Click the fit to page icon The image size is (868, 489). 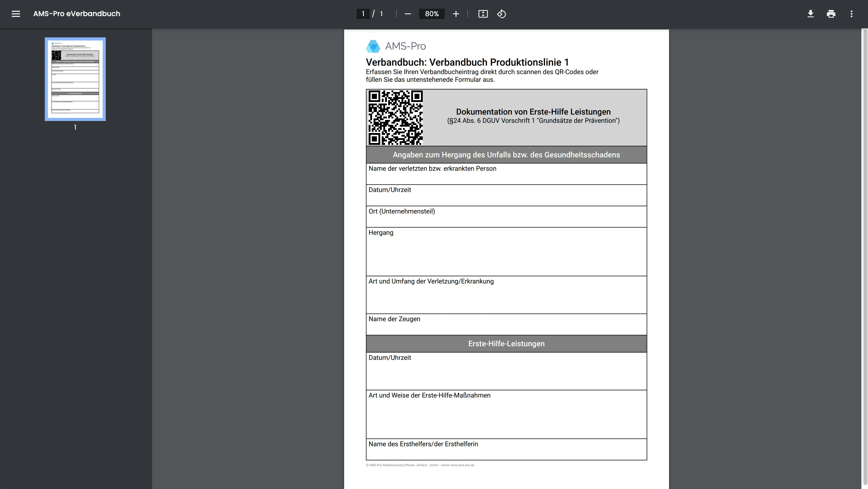(x=483, y=14)
